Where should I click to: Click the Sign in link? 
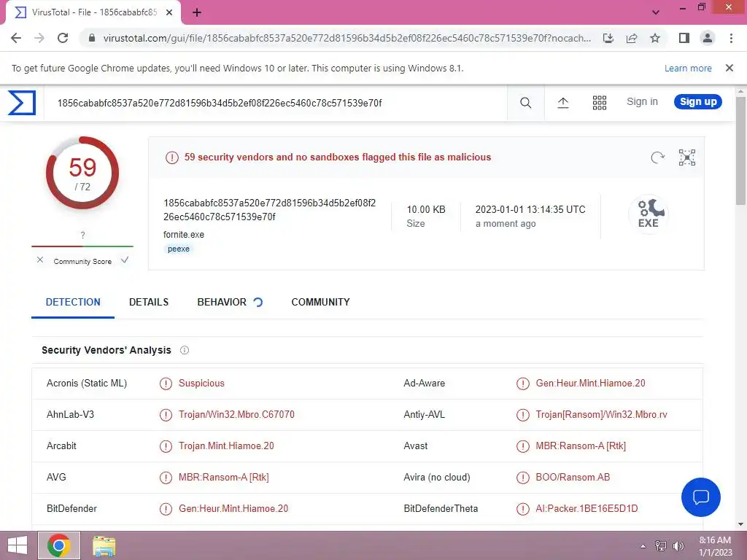click(x=642, y=101)
